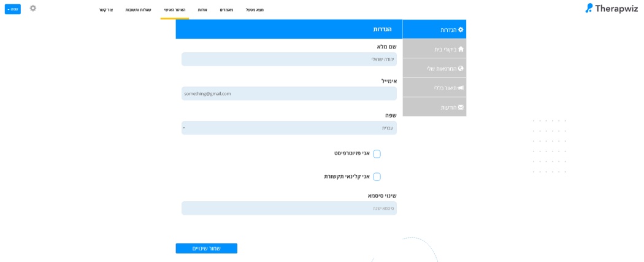This screenshot has width=644, height=262.
Task: Click the אני קלינאי תקשורת label text
Action: (x=347, y=176)
